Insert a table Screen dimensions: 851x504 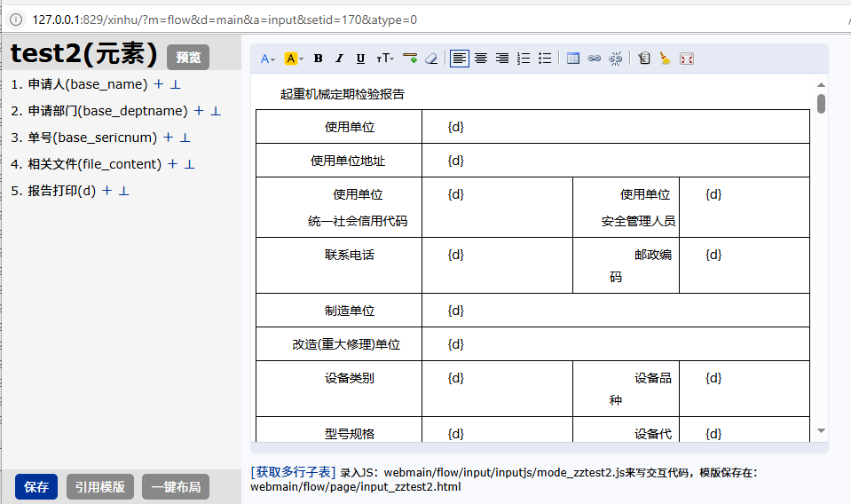coord(573,59)
